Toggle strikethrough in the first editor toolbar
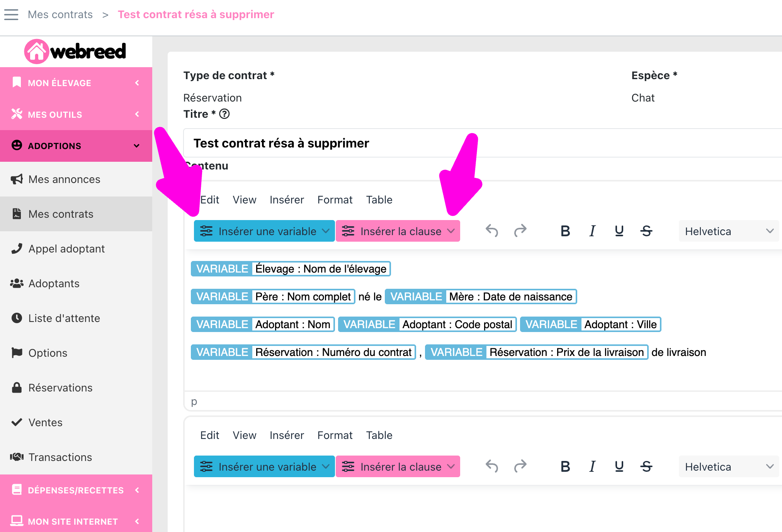 [x=646, y=231]
